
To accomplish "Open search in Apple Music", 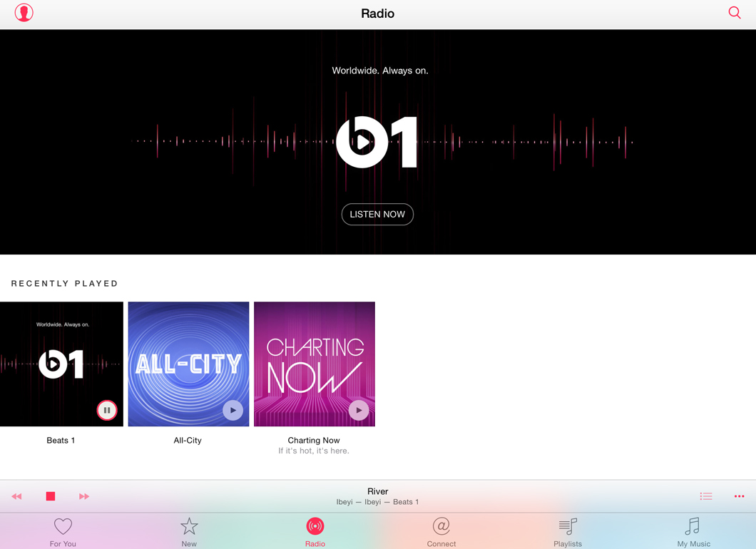I will (734, 12).
